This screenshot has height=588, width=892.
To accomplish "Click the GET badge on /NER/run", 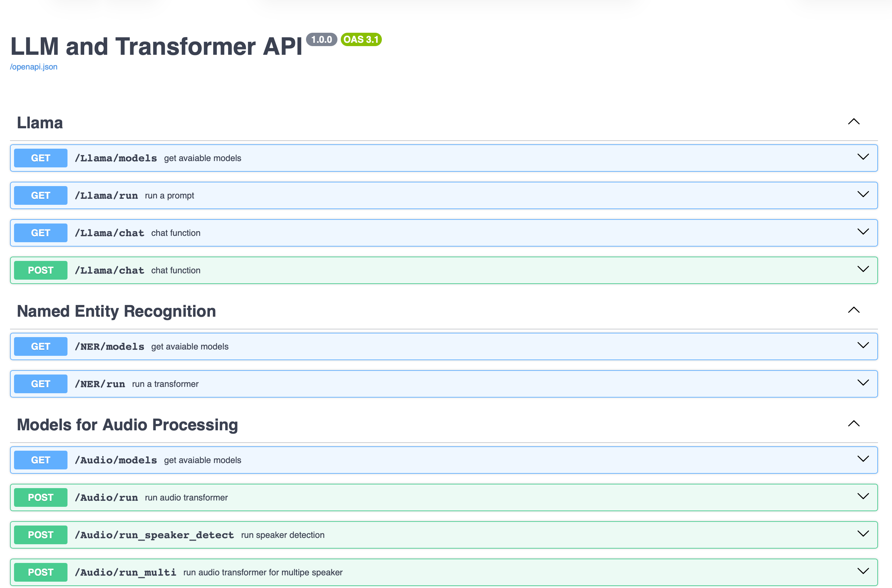I will 40,384.
